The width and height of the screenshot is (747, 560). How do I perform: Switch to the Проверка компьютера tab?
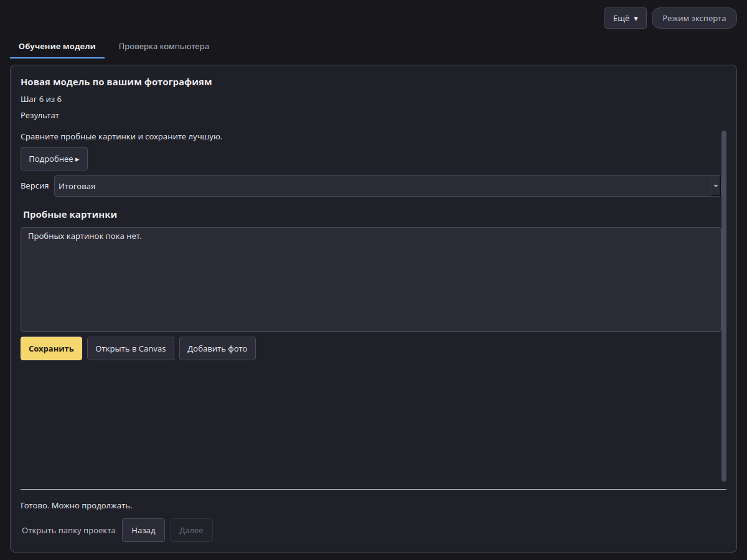tap(164, 47)
